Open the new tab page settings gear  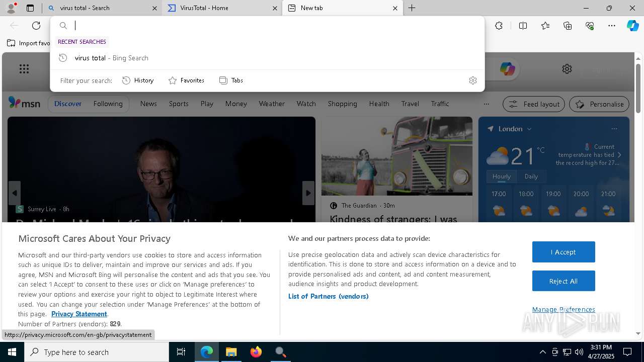[x=567, y=69]
